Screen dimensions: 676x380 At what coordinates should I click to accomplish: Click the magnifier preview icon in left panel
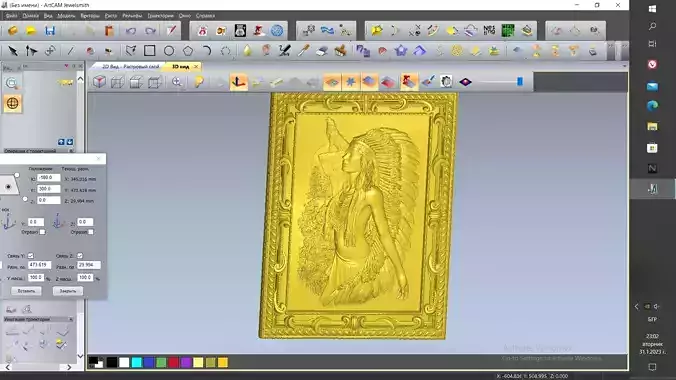pos(12,83)
